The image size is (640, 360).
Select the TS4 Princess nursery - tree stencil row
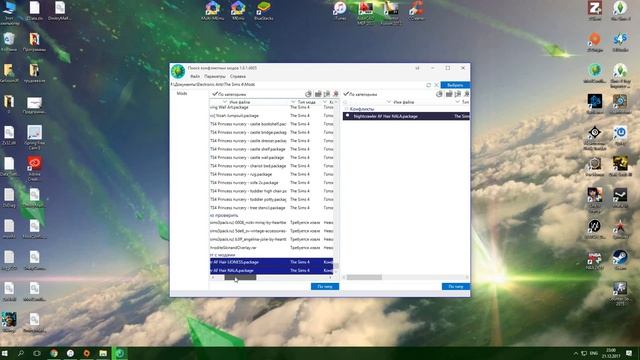tap(271, 208)
